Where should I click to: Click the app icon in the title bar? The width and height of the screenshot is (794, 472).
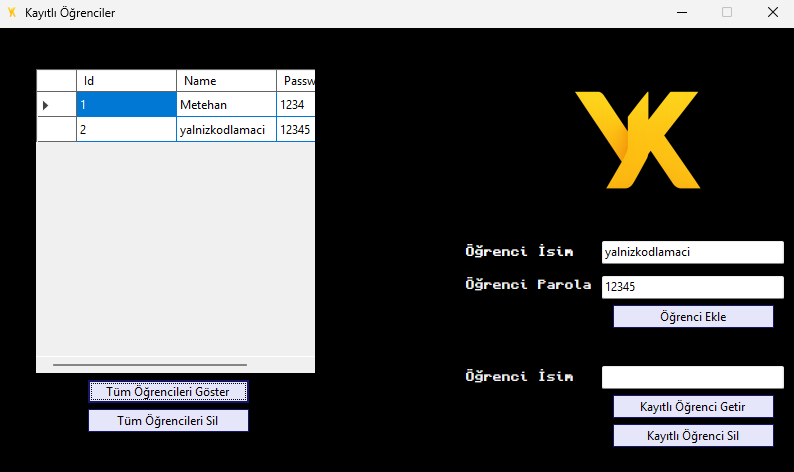(x=12, y=12)
